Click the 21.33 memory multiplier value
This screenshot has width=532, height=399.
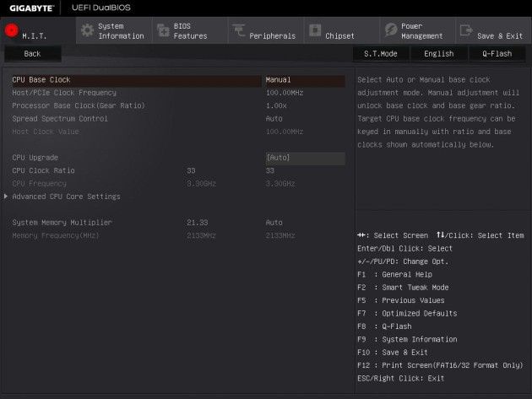(197, 223)
